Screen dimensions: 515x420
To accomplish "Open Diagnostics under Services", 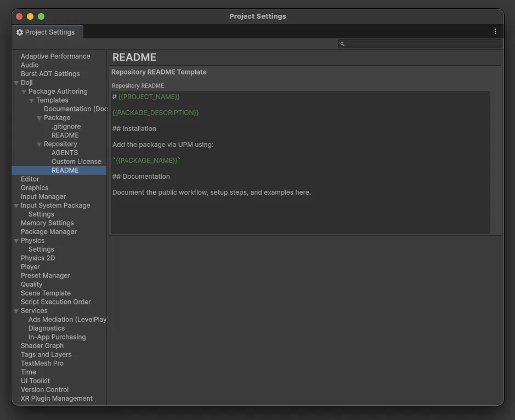I will click(x=46, y=328).
